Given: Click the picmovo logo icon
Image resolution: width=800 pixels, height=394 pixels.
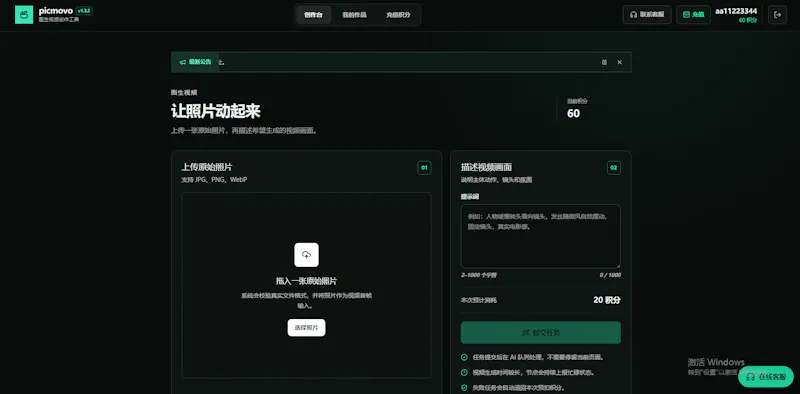Looking at the screenshot, I should [x=24, y=15].
